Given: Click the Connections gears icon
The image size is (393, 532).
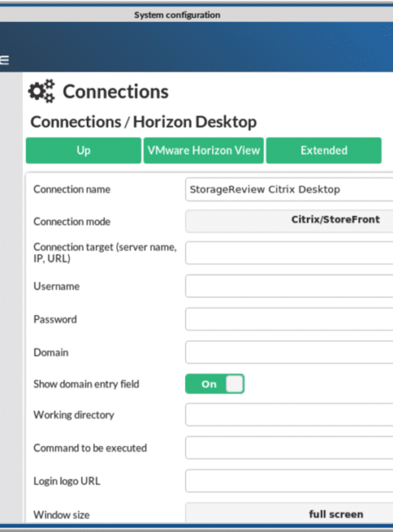Looking at the screenshot, I should (x=42, y=92).
